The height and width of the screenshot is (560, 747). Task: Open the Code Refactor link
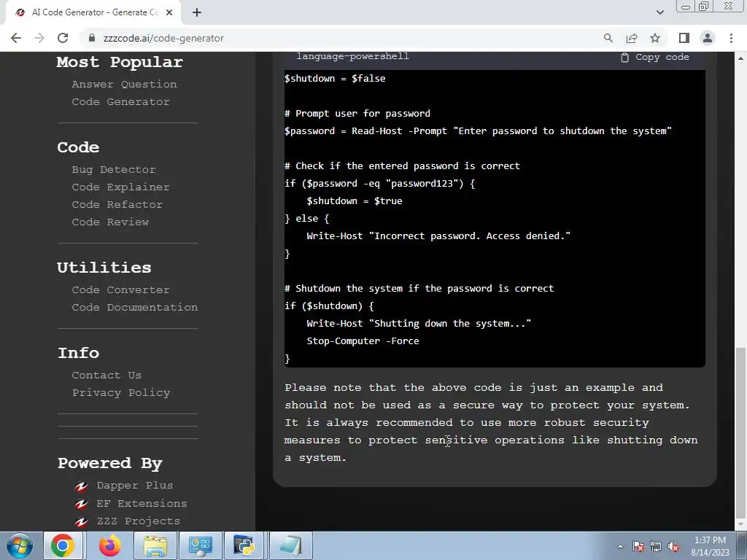click(117, 205)
